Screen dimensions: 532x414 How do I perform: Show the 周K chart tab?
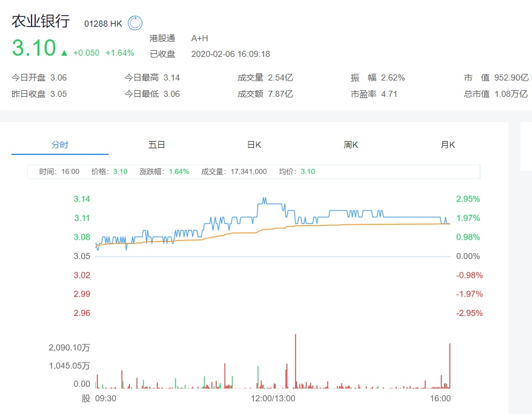(351, 145)
